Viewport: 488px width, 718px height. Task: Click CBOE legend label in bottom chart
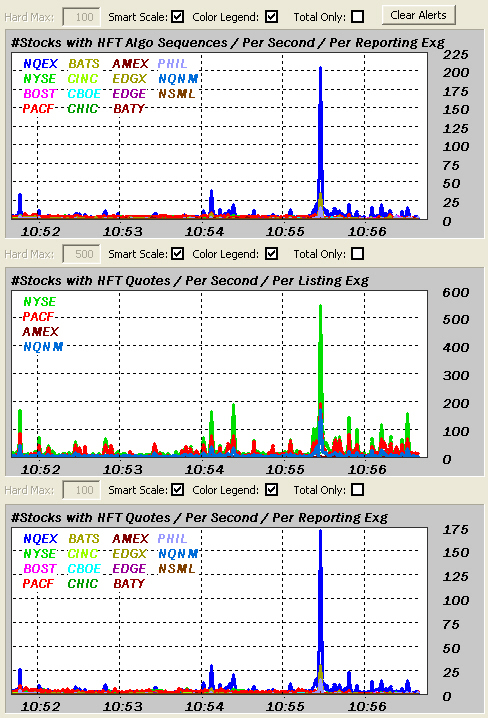[x=84, y=569]
